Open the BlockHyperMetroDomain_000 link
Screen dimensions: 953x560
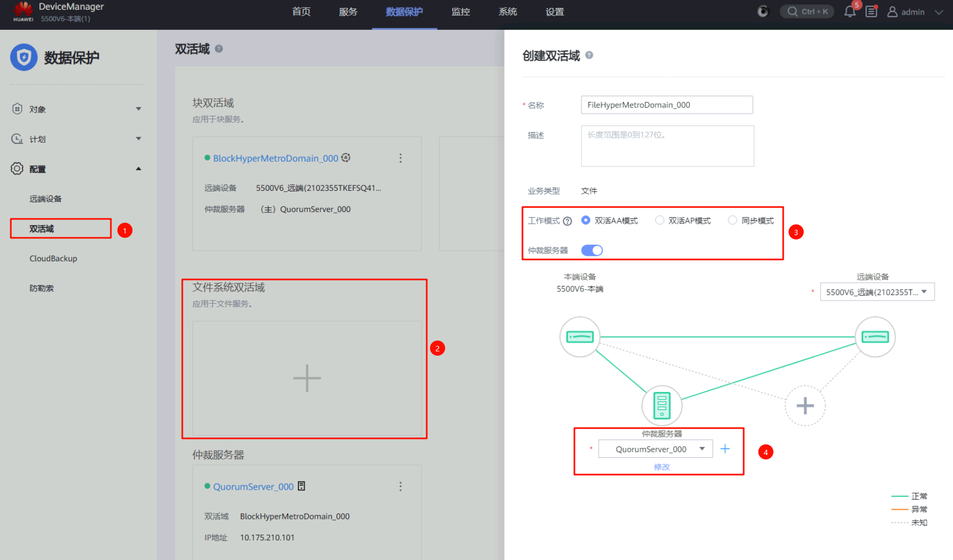[x=275, y=158]
